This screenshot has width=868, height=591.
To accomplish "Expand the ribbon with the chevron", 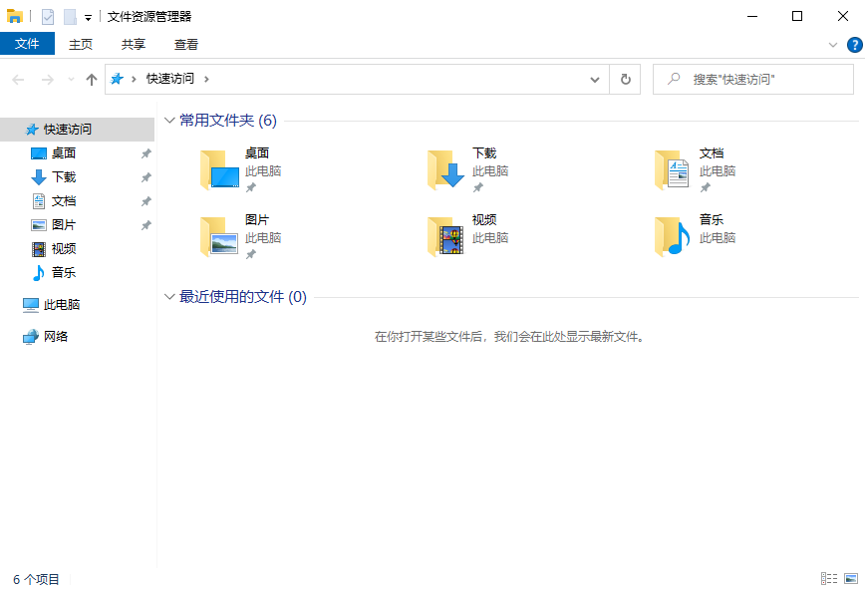I will pos(832,45).
